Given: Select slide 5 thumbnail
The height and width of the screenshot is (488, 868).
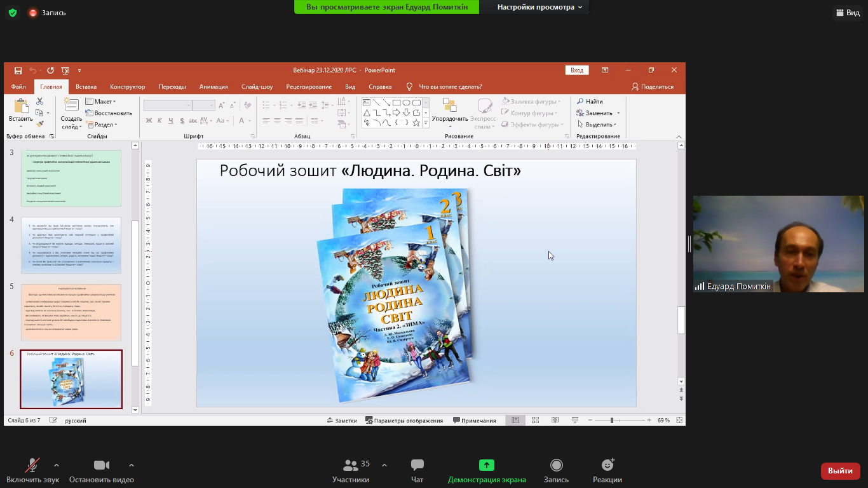Looking at the screenshot, I should click(71, 312).
